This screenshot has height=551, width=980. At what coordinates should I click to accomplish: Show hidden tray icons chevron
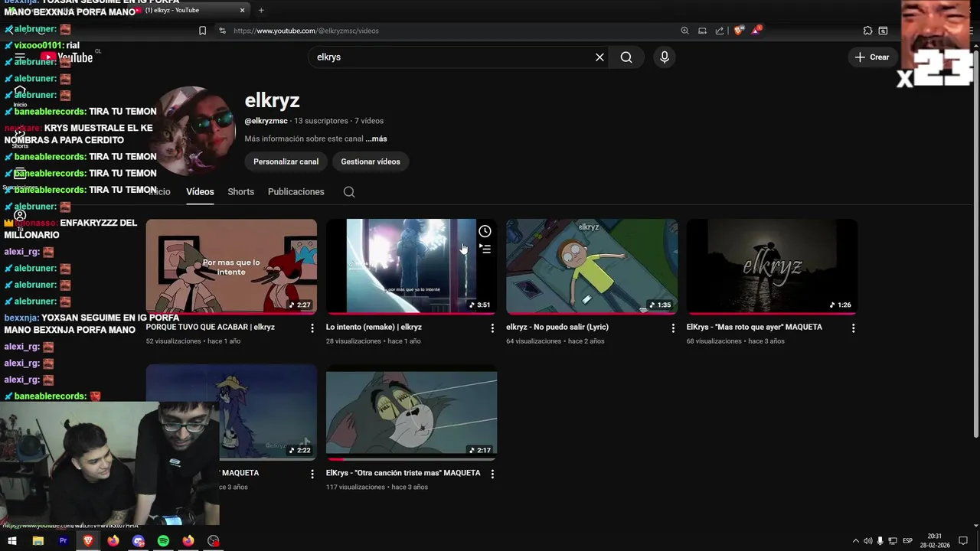(x=856, y=541)
